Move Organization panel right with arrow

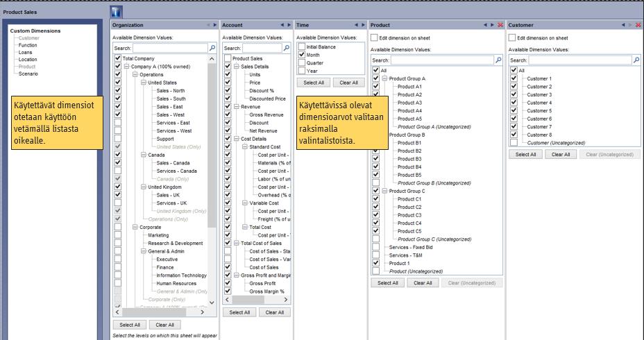click(x=215, y=25)
